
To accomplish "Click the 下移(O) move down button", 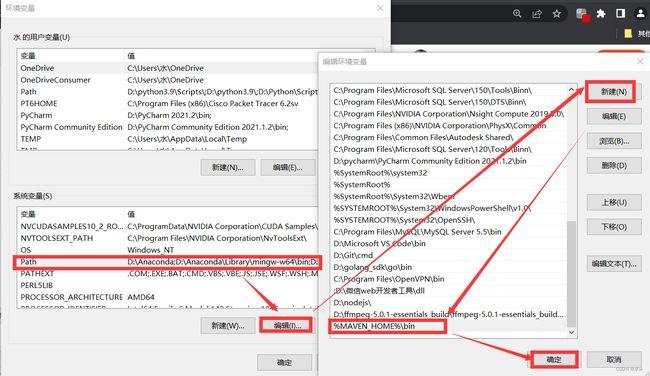I will pos(614,227).
